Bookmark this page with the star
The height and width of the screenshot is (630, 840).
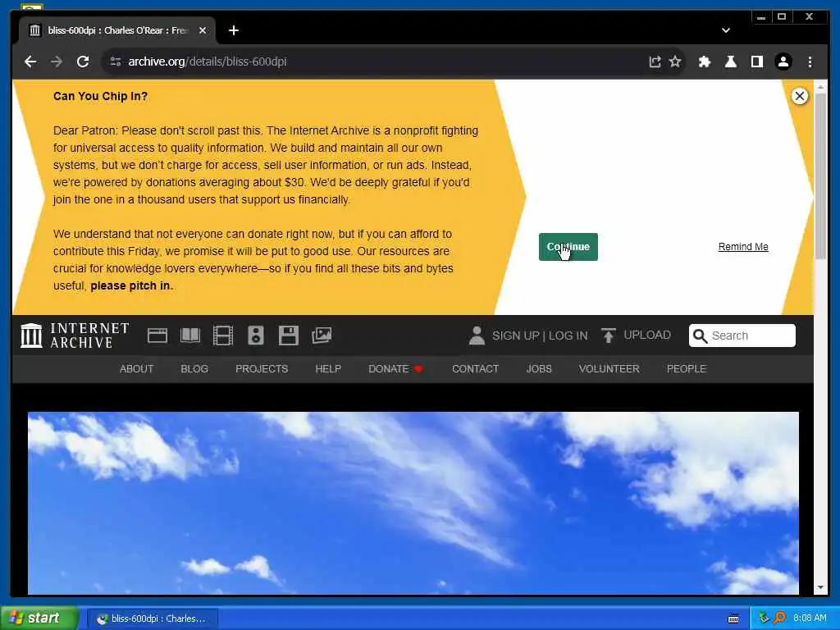pyautogui.click(x=675, y=62)
